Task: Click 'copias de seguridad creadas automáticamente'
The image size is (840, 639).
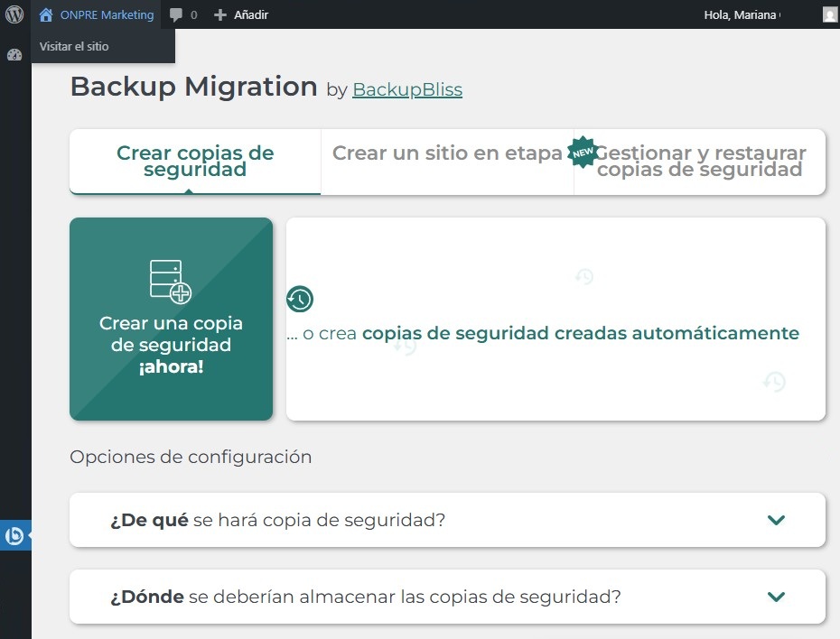Action: click(x=580, y=333)
